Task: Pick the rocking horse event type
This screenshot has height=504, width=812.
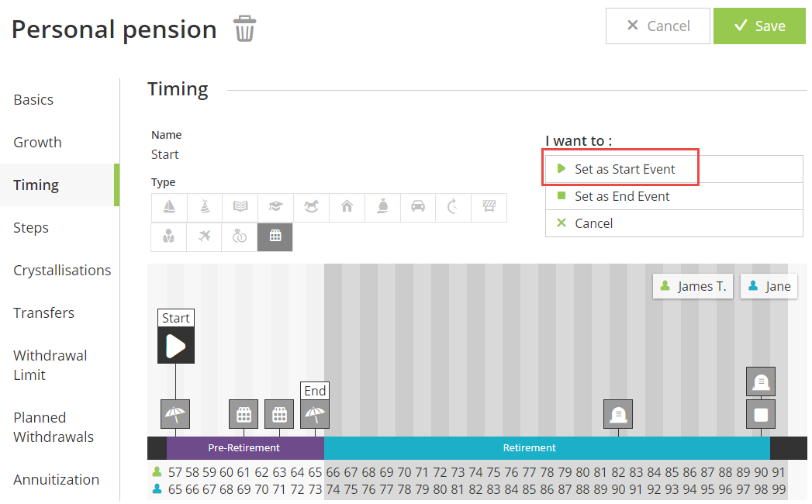Action: [311, 207]
